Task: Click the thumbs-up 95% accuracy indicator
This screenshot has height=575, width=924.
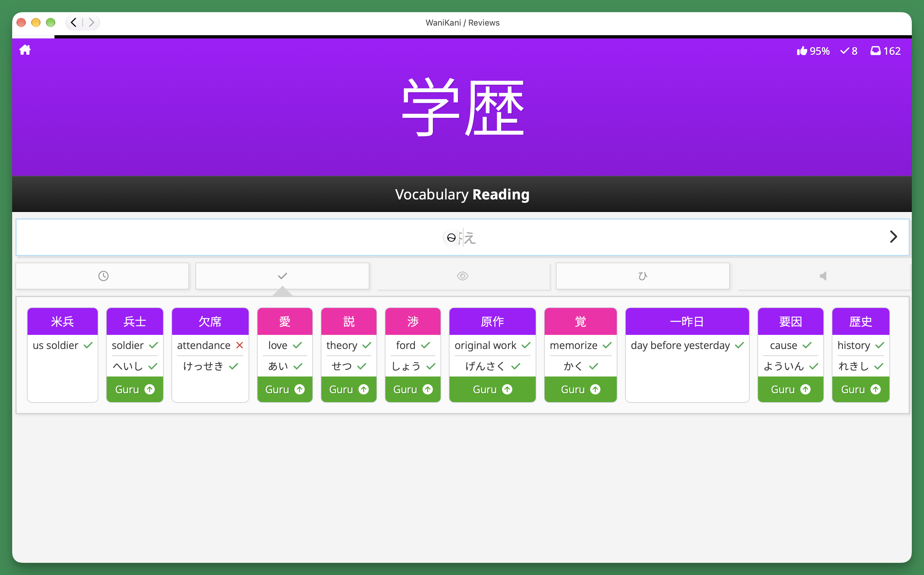Action: (813, 51)
